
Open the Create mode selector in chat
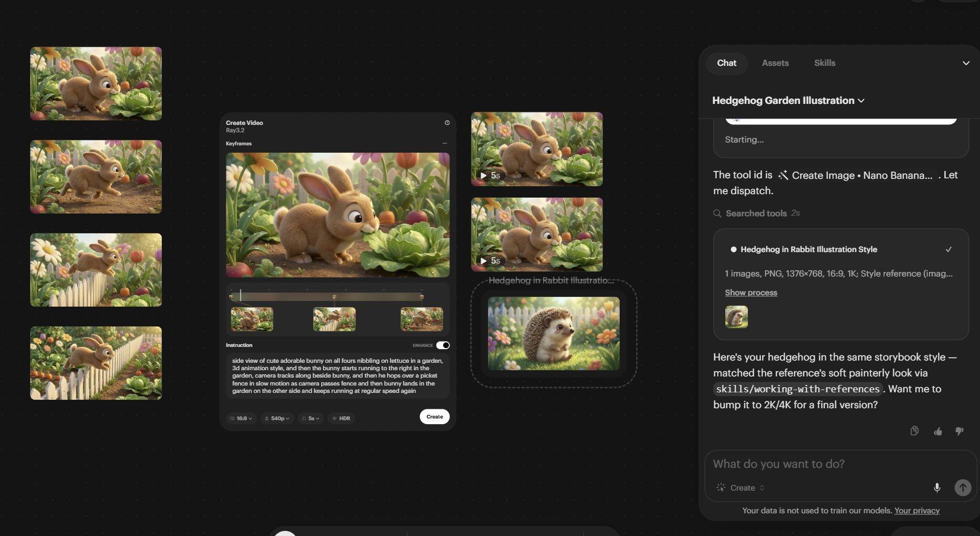(x=741, y=488)
